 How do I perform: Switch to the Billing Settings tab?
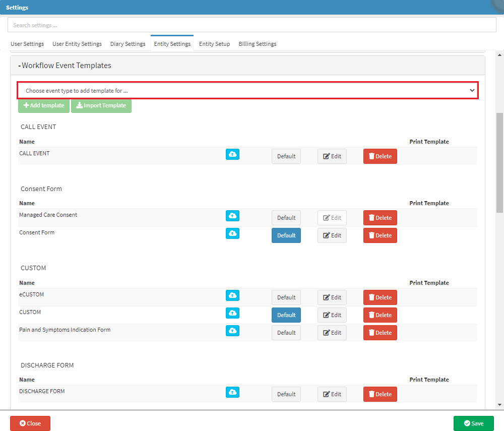pyautogui.click(x=257, y=44)
